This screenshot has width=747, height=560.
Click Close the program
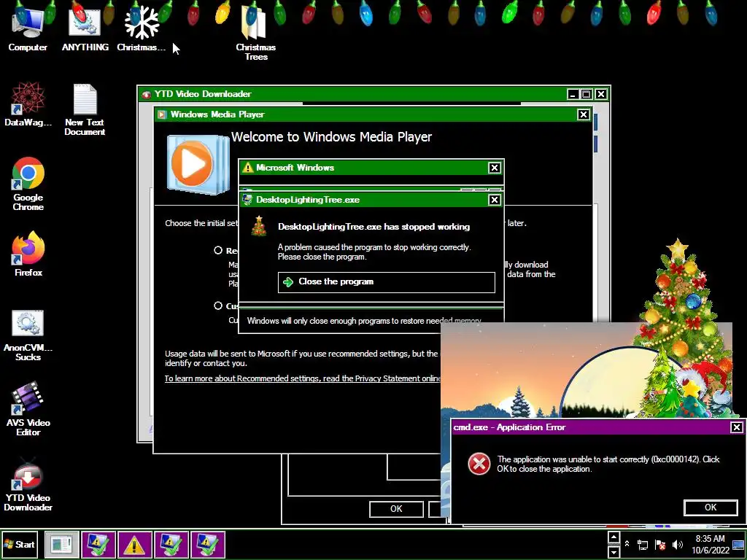click(387, 282)
